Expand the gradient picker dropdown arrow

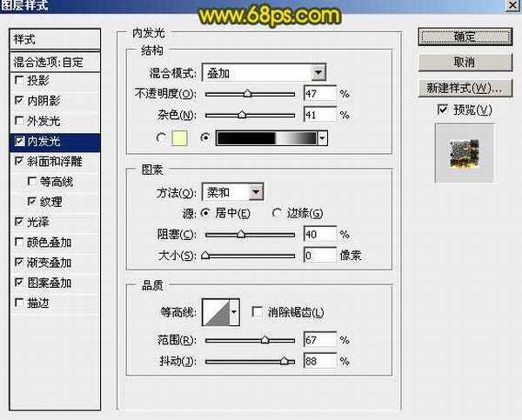tap(323, 137)
